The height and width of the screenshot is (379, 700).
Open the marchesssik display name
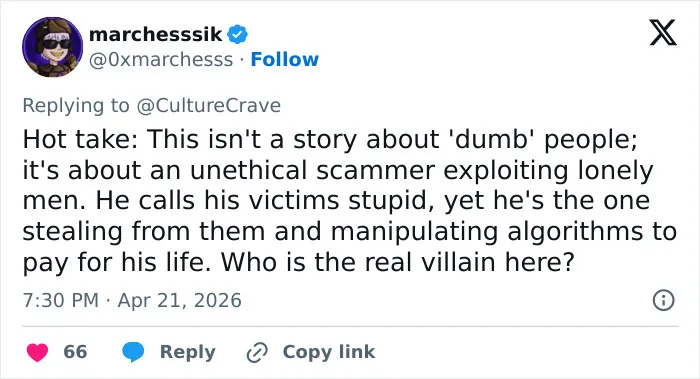click(155, 34)
